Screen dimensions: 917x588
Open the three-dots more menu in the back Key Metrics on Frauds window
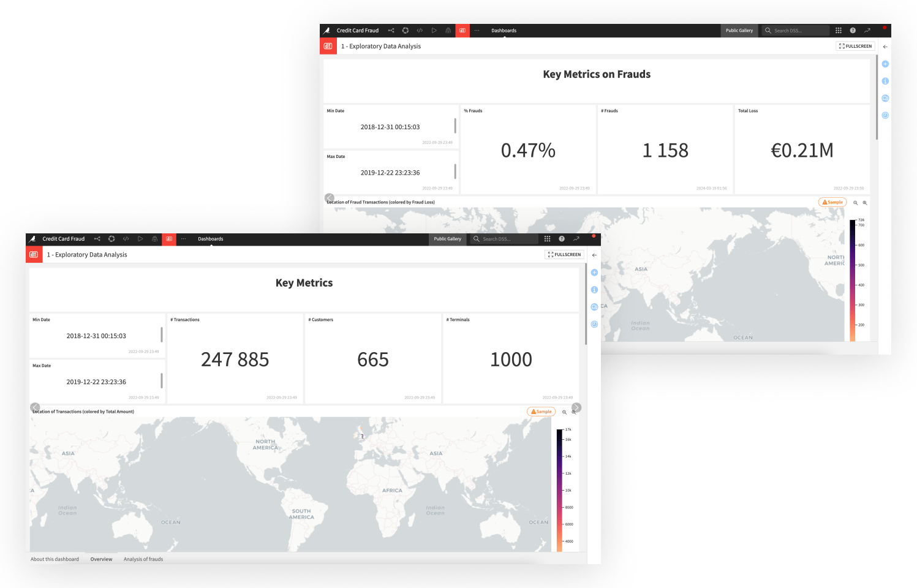[477, 30]
